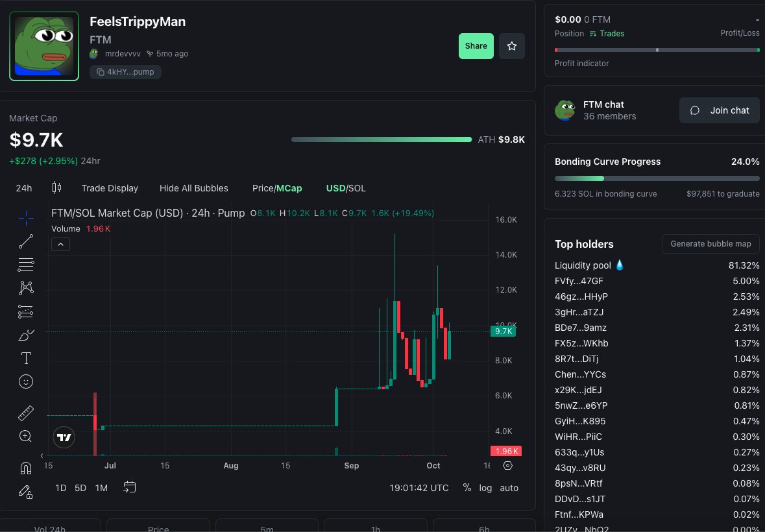Select the 5D time range

click(80, 488)
